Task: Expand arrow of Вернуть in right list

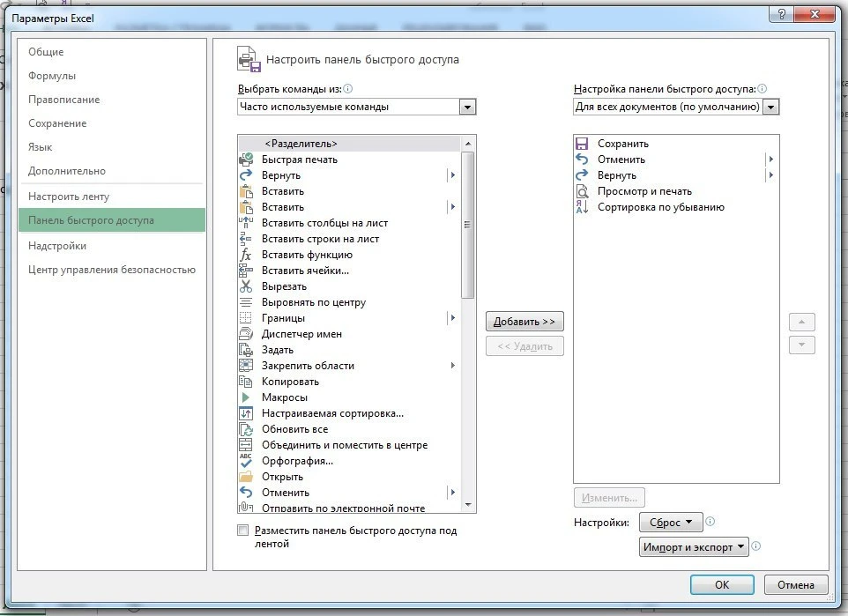Action: pos(770,174)
